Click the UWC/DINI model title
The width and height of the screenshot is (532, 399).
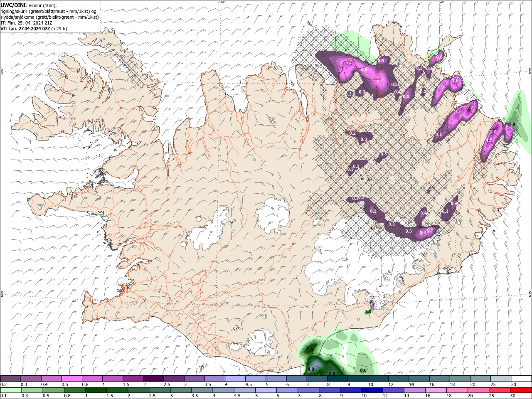(13, 5)
